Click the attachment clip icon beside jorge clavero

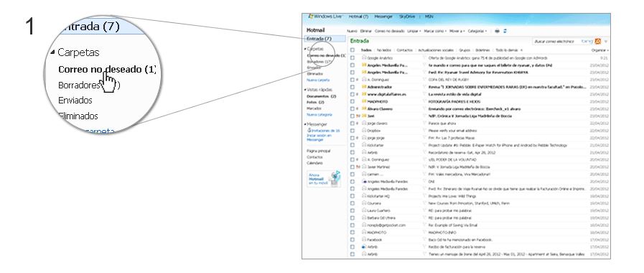pos(358,124)
